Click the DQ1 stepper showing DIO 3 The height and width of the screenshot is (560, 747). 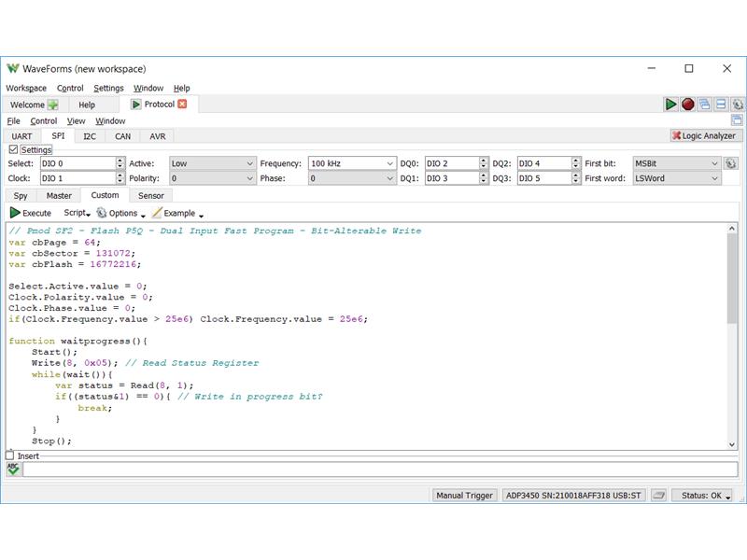pyautogui.click(x=457, y=178)
